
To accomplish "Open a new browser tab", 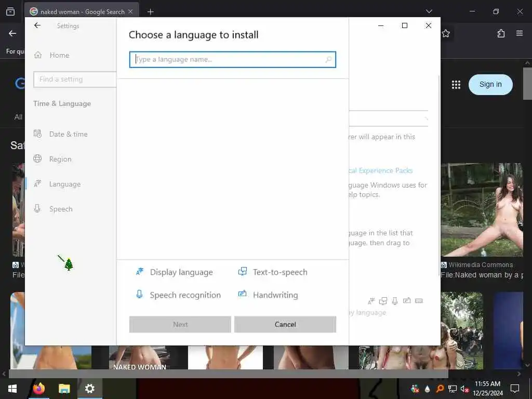I will [150, 12].
